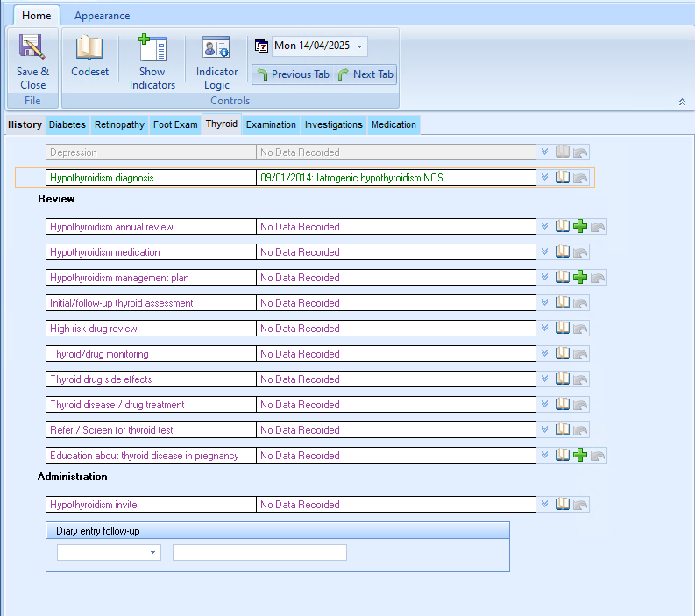
Task: Open codeset book for Thyroid drug side effects
Action: click(563, 379)
